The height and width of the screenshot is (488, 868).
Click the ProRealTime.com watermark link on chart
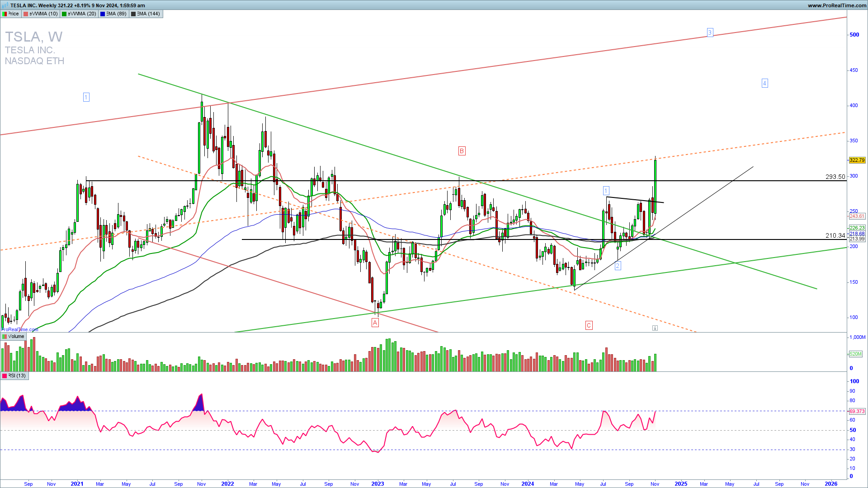tap(20, 329)
